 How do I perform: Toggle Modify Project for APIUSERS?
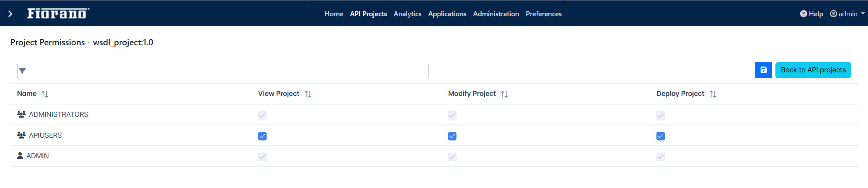coord(452,136)
